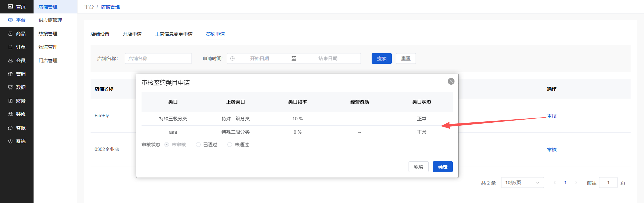
Task: Open 店铺管理 submenu item
Action: pos(55,7)
